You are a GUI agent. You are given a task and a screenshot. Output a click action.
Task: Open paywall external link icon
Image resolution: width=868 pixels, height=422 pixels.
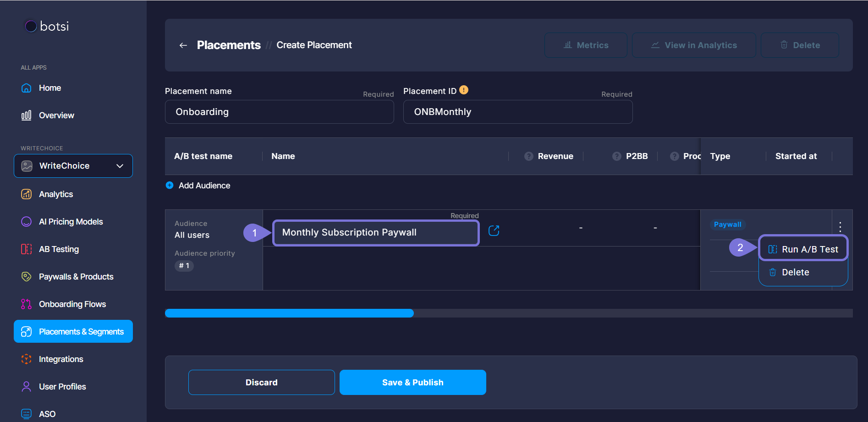click(494, 231)
